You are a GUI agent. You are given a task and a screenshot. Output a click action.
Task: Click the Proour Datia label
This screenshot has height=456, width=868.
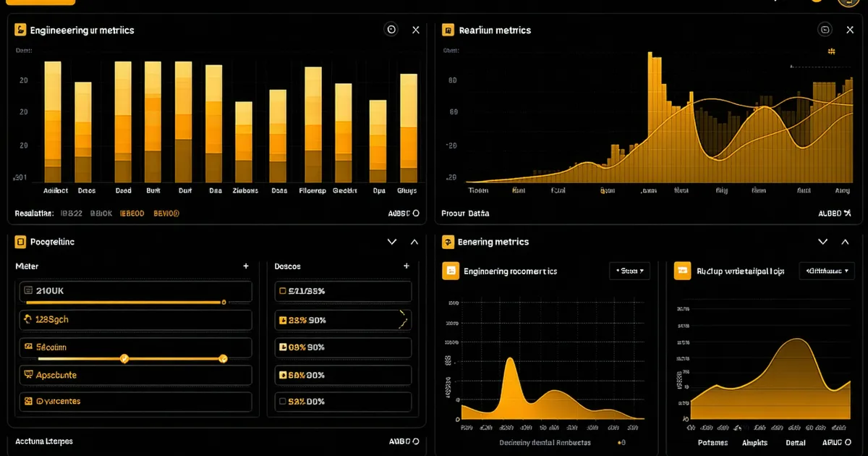[465, 214]
